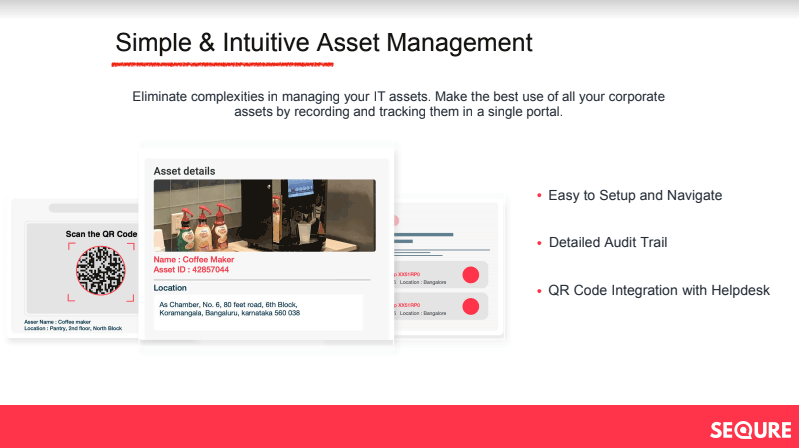Select the Detailed Audit Trail text

click(x=608, y=243)
